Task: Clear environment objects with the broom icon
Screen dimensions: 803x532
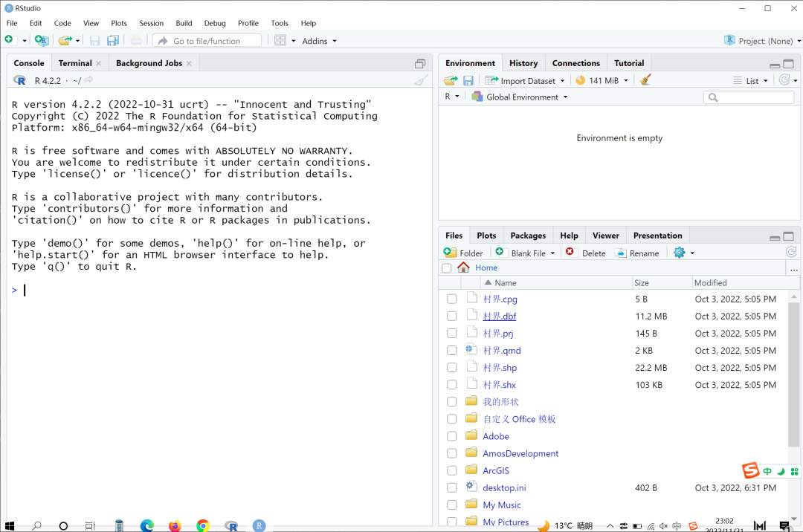Action: [x=645, y=80]
